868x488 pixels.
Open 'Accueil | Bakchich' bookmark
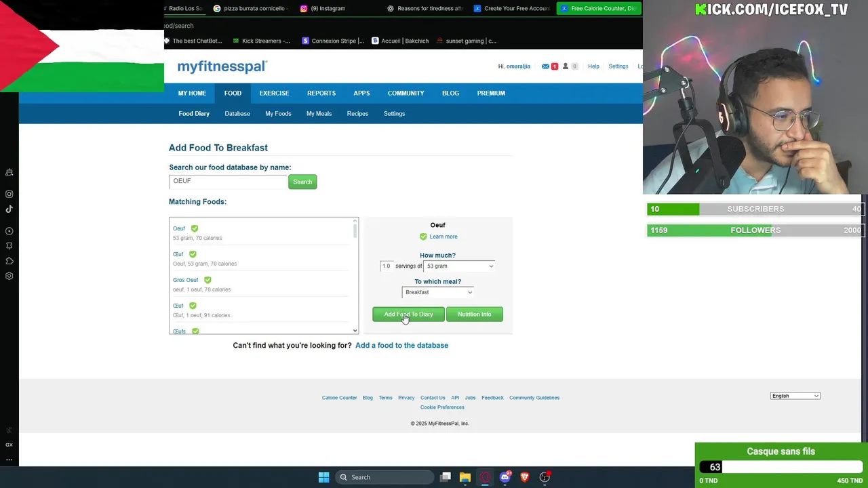400,41
